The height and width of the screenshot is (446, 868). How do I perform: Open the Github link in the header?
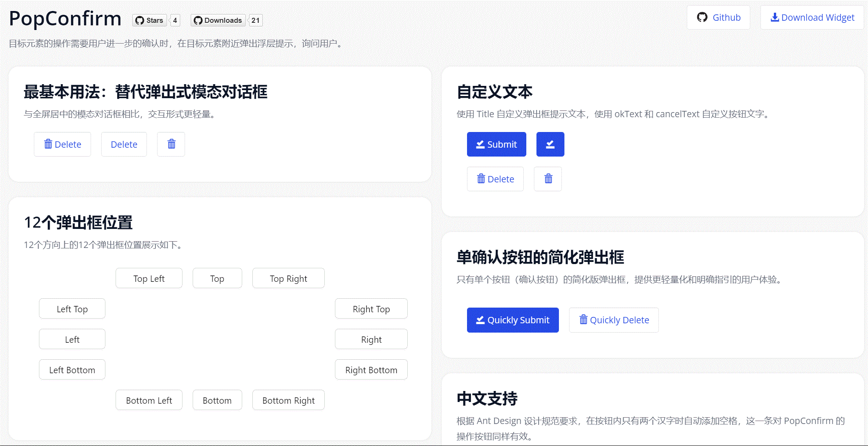tap(718, 17)
